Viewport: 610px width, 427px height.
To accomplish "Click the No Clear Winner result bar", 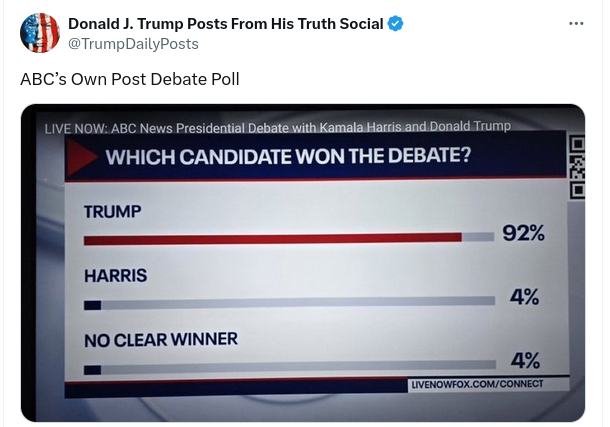I will coord(290,368).
